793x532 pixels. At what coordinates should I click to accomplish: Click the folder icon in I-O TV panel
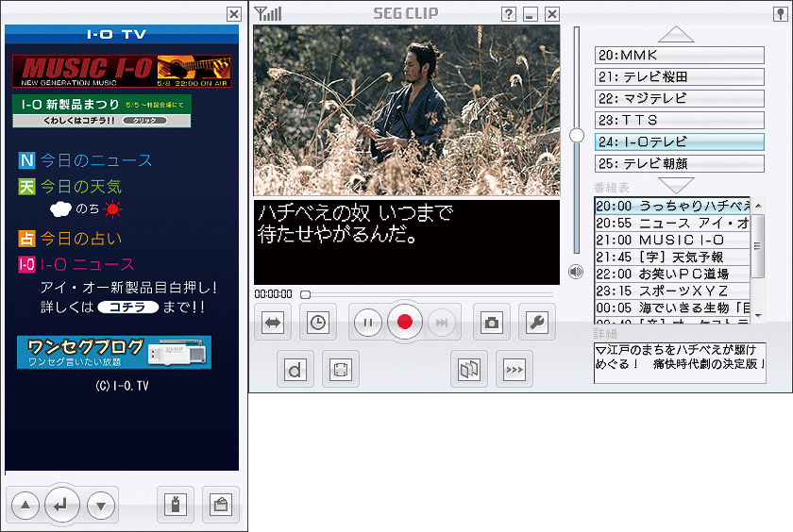(221, 505)
